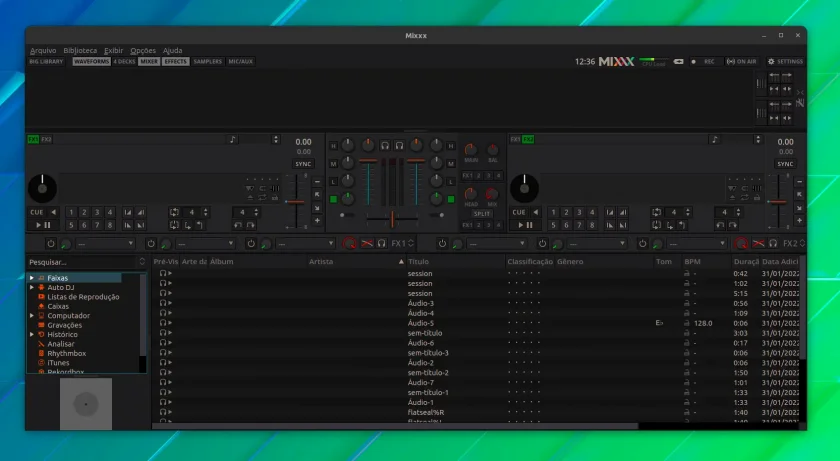Click left deck eject track icon

pos(250,198)
